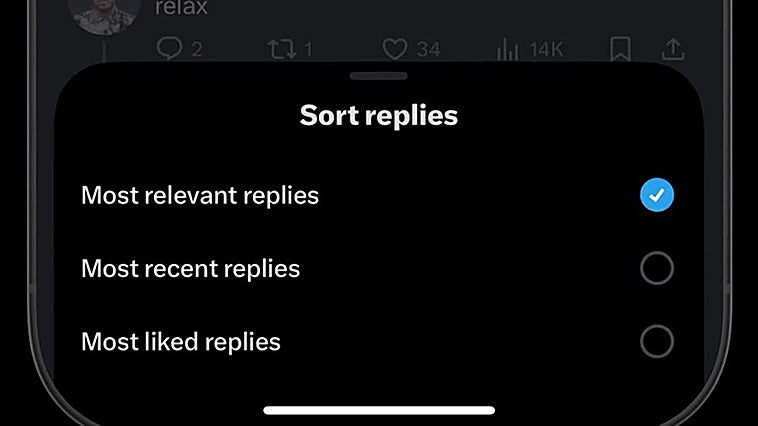Screen dimensions: 758x426
Task: Bookmark the post using the bookmark icon
Action: coord(620,48)
